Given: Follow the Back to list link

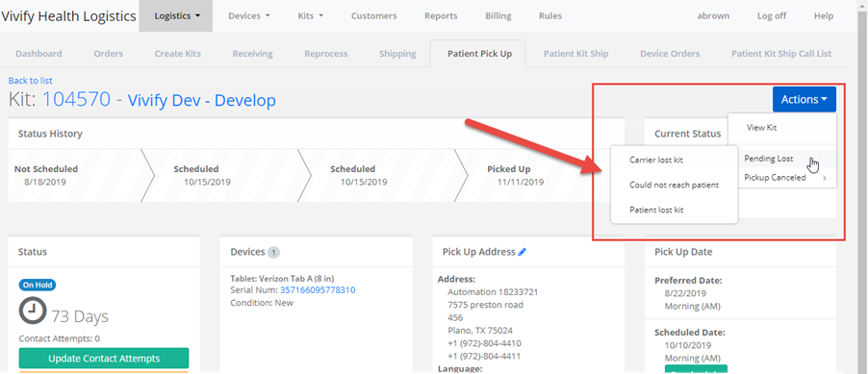Looking at the screenshot, I should [x=31, y=81].
